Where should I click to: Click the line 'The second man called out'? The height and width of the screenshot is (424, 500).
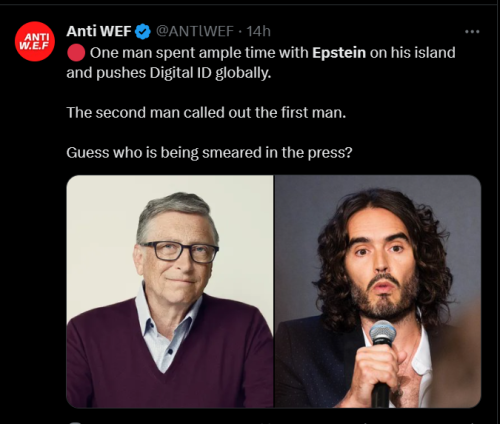(206, 113)
